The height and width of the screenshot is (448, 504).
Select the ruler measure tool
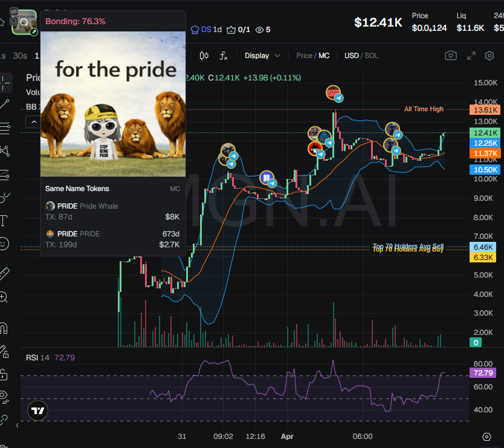(x=4, y=273)
